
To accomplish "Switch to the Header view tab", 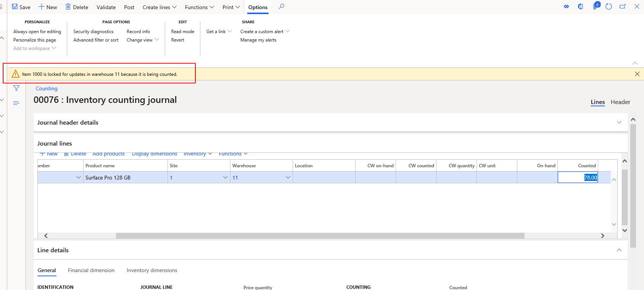I will click(x=620, y=102).
